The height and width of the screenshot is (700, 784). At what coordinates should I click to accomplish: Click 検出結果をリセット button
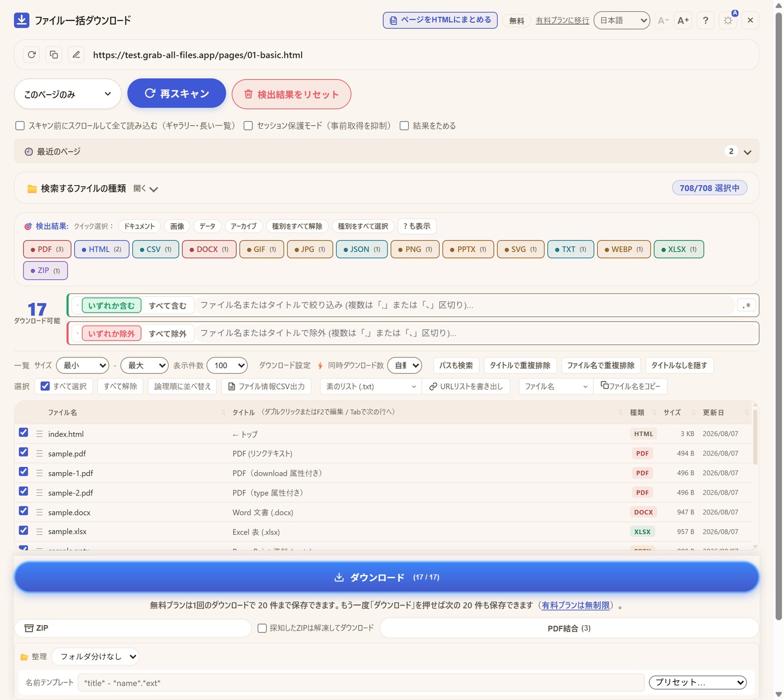click(x=292, y=94)
